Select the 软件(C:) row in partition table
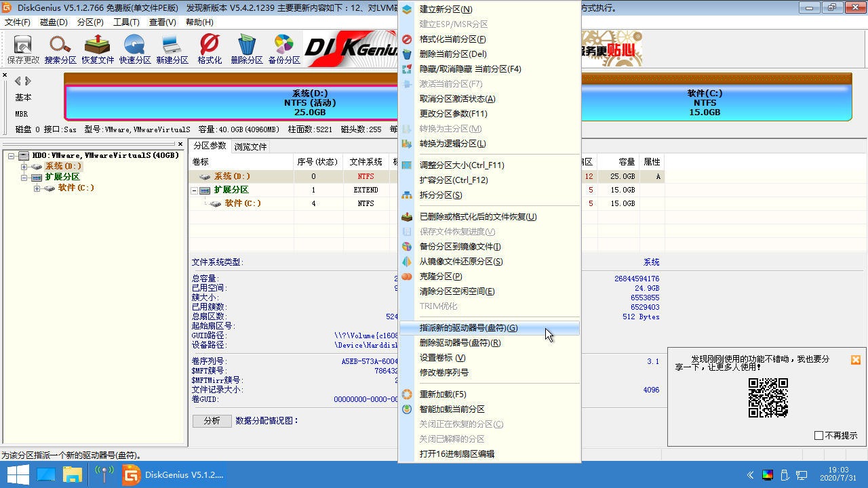 [x=426, y=203]
